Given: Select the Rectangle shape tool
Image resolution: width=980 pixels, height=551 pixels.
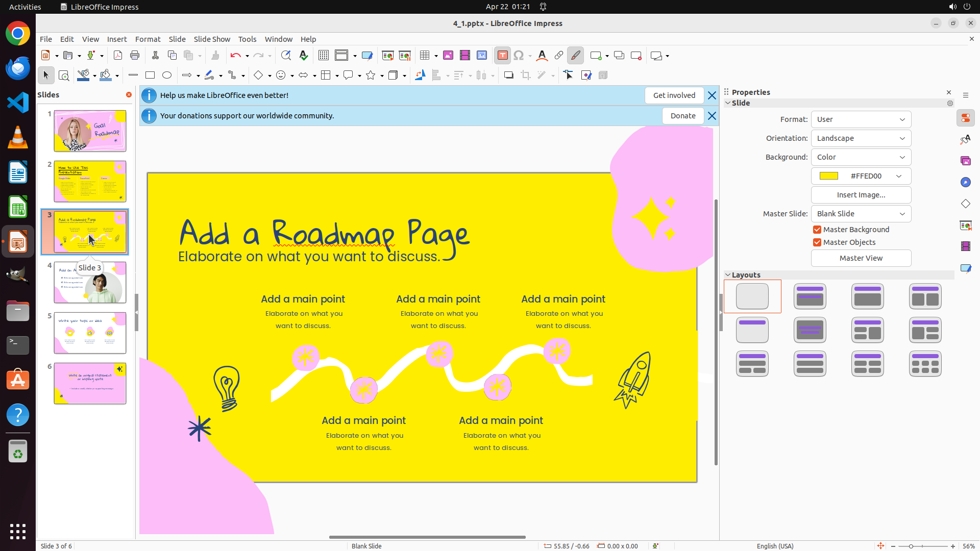Looking at the screenshot, I should [x=150, y=76].
